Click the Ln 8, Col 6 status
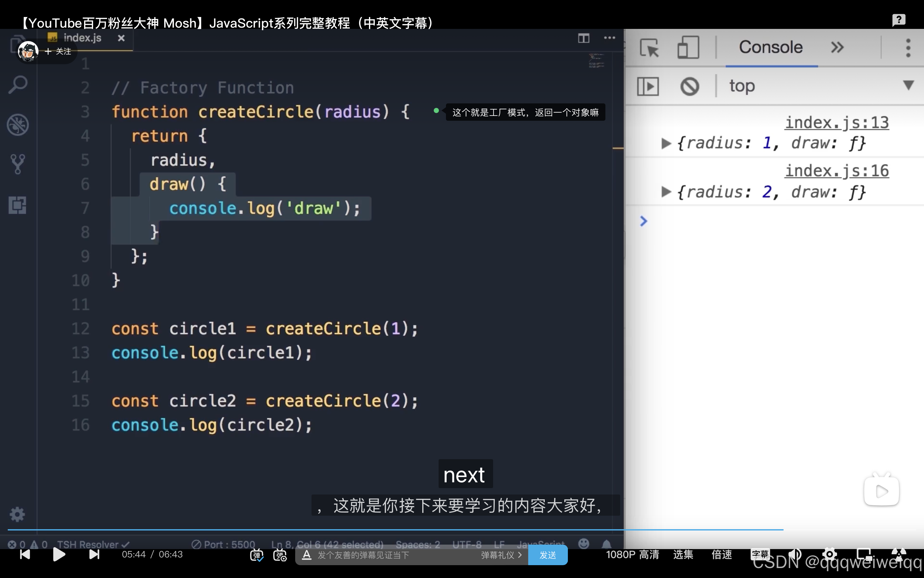Screen dimensions: 924x578 click(327, 544)
